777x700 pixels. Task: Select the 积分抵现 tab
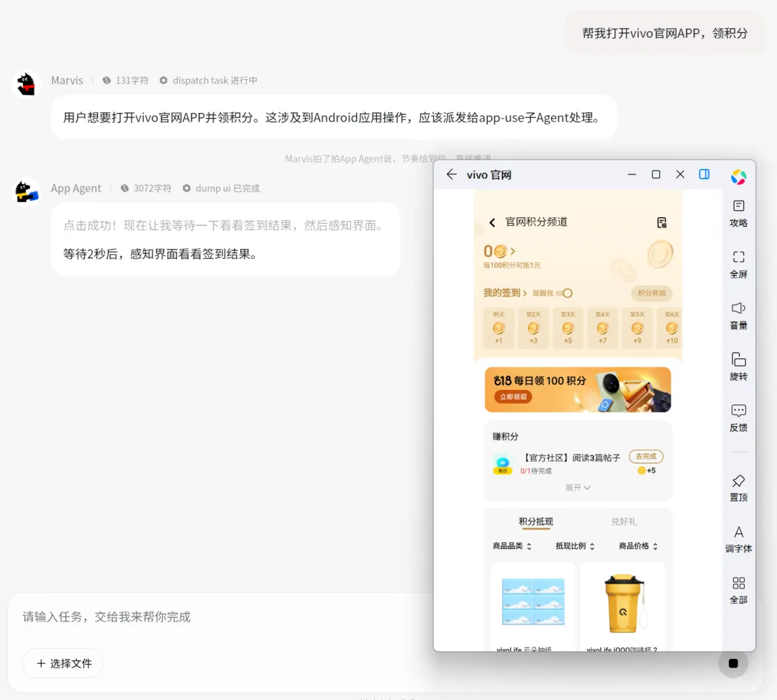536,522
